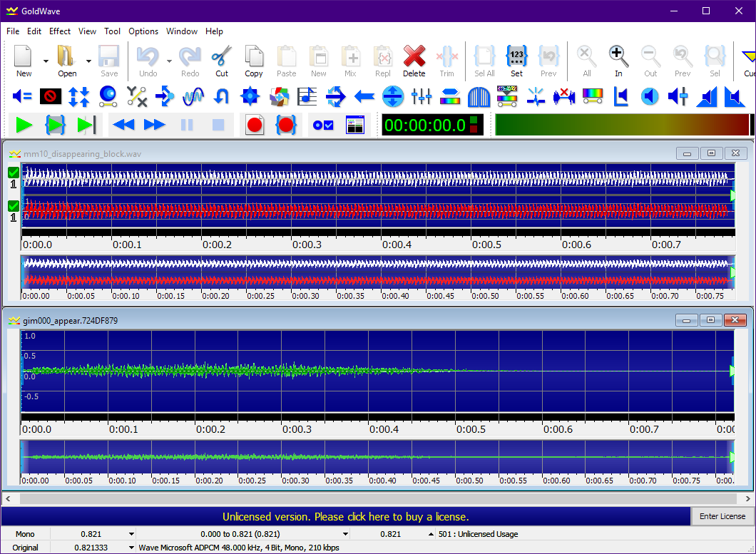Click the horizontal scrollbar right arrow

coord(747,498)
